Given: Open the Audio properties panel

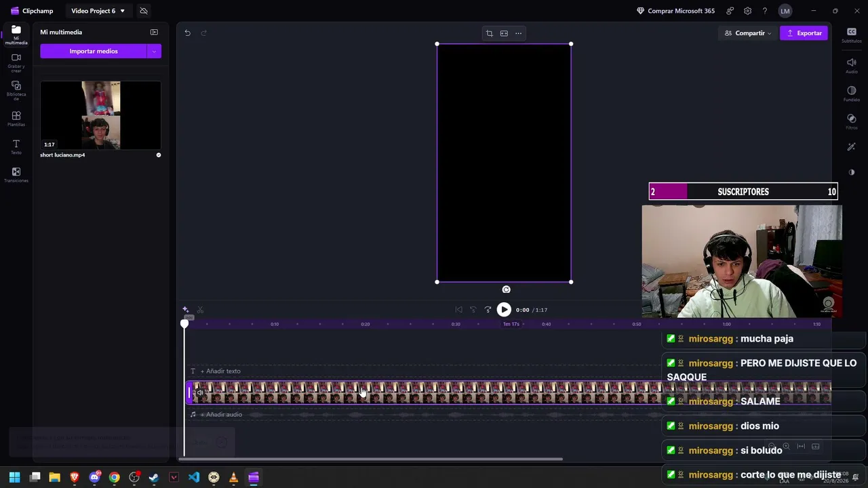Looking at the screenshot, I should click(x=852, y=65).
